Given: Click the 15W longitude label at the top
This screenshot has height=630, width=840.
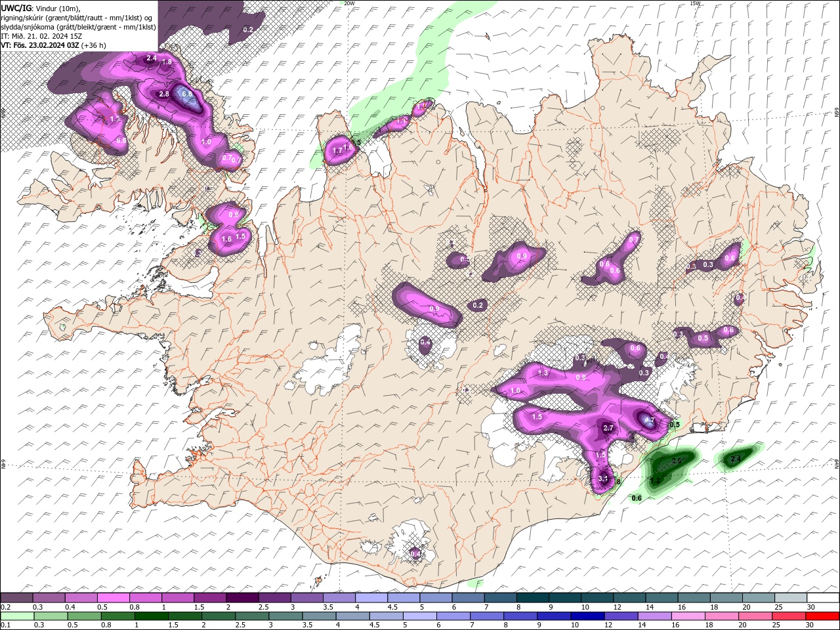Looking at the screenshot, I should [x=695, y=3].
